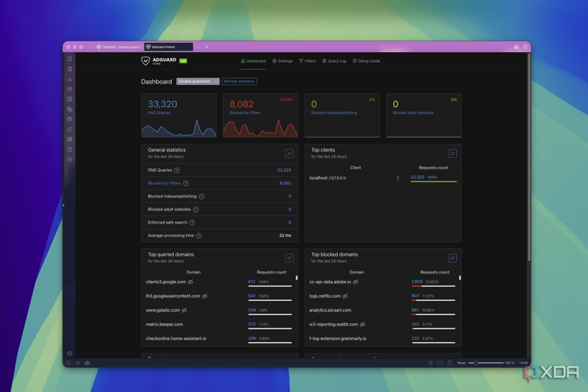Open the Translate panel in the sidebar
Viewport: 588px width, 392px height.
pos(70,109)
